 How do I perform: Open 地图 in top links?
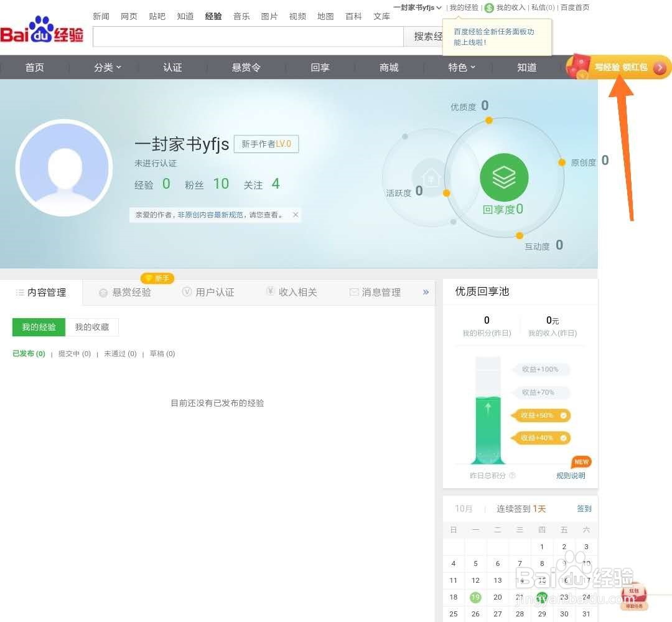pyautogui.click(x=325, y=16)
